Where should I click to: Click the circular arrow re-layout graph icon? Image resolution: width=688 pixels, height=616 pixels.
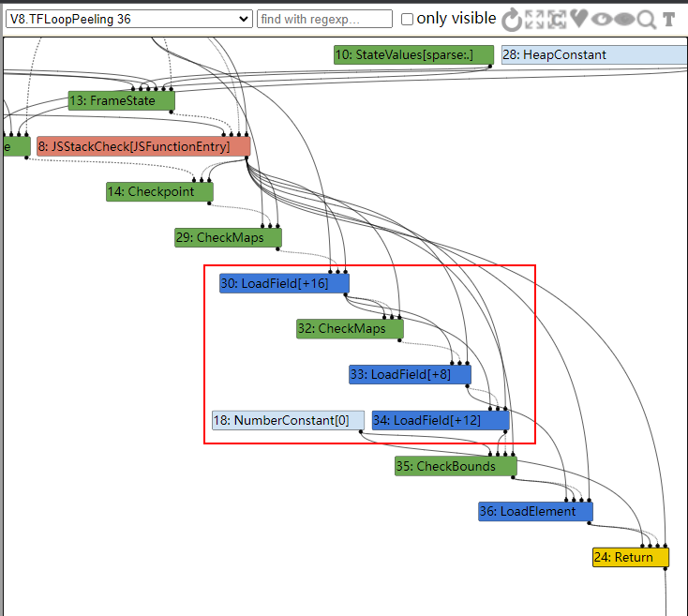[x=512, y=20]
